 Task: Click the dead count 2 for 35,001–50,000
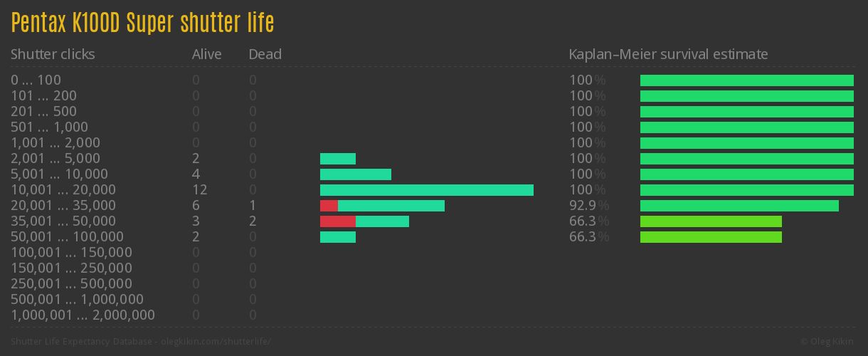(x=253, y=221)
